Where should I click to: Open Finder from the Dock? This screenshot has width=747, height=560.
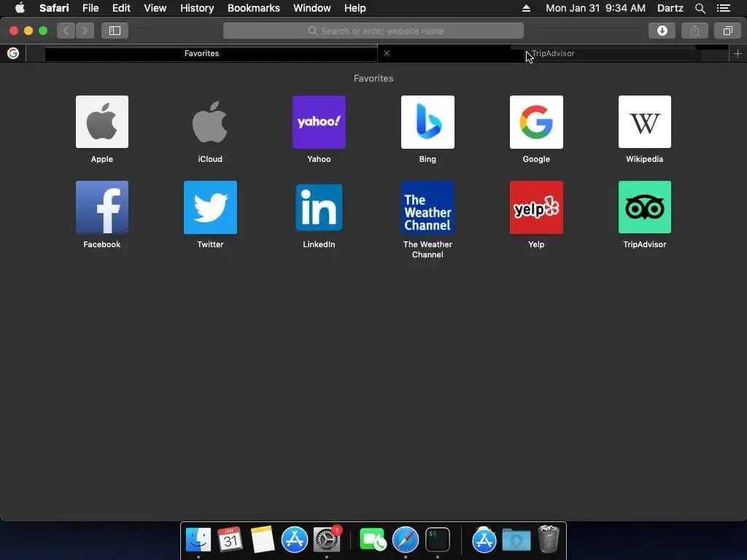tap(198, 540)
